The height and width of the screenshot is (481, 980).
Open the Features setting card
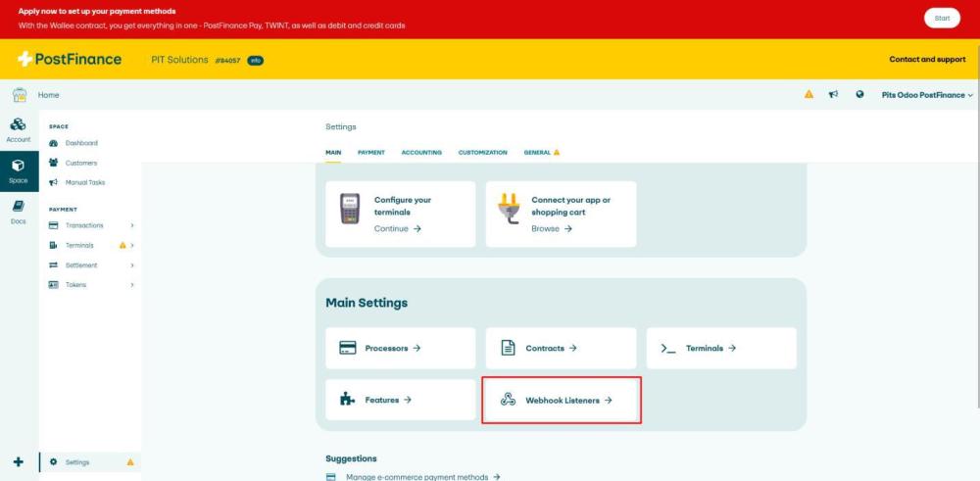pyautogui.click(x=400, y=400)
